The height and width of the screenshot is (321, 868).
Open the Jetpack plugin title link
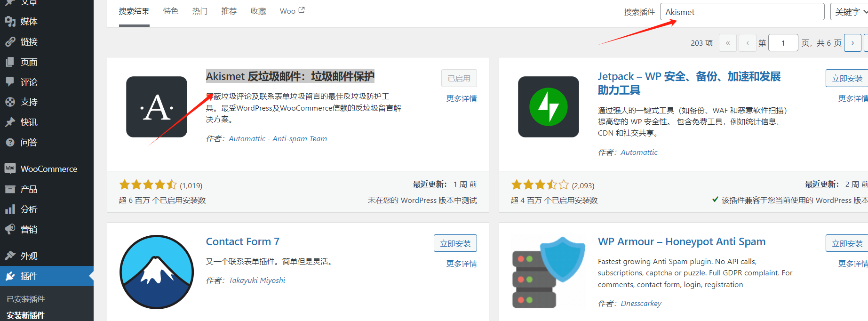[x=689, y=83]
